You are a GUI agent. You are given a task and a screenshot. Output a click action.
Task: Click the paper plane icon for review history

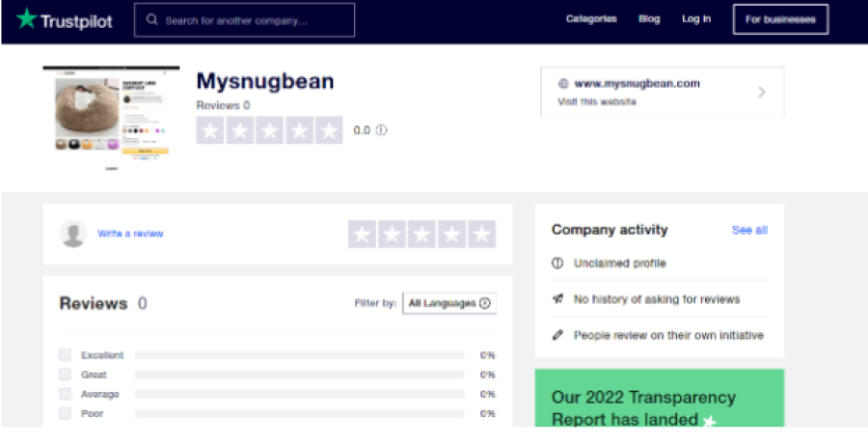click(x=557, y=299)
